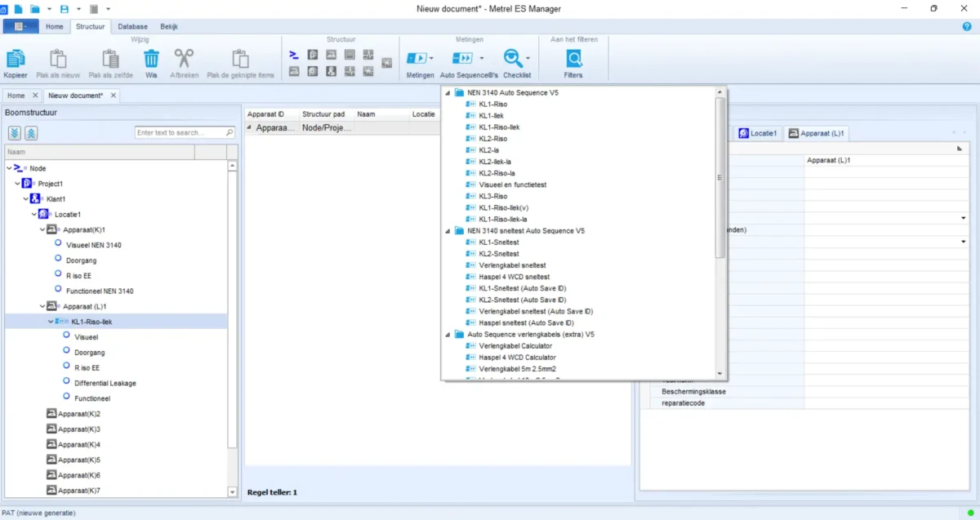Click the sequence list vertical scrollbar

[x=720, y=178]
